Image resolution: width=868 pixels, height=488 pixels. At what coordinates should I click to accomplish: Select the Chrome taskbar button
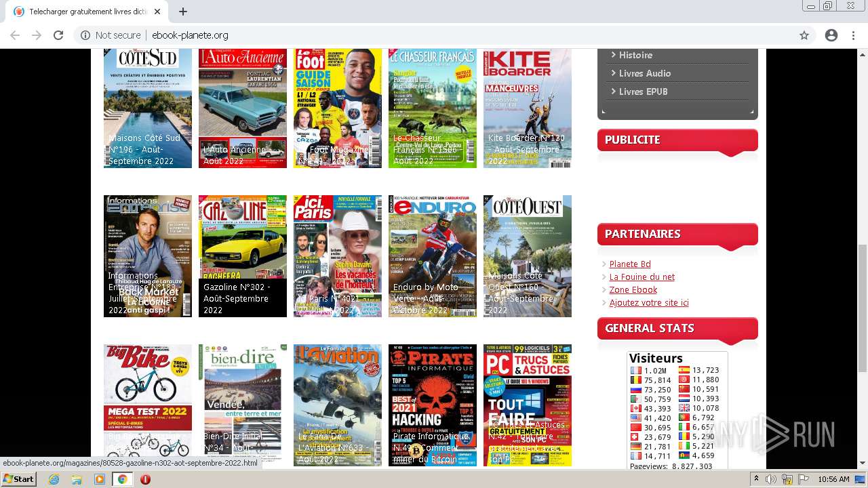tap(123, 479)
